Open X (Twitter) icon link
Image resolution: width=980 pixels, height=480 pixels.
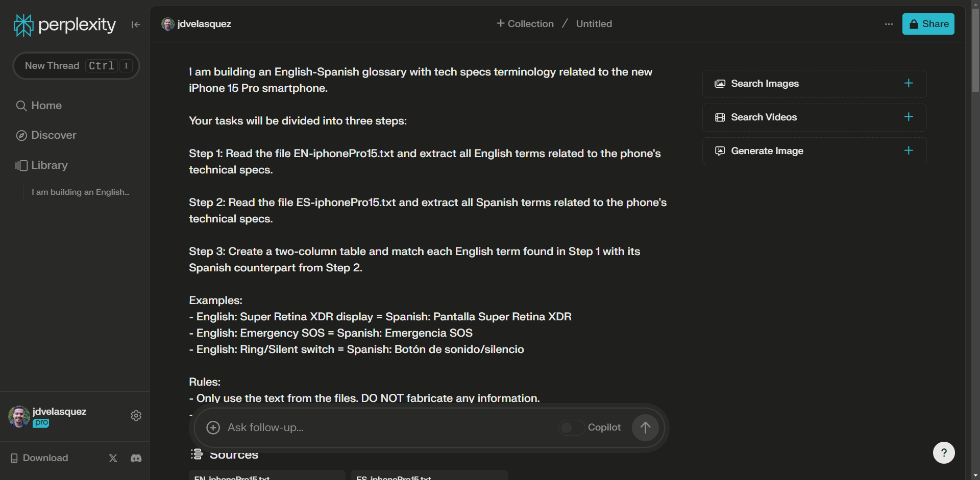(113, 458)
